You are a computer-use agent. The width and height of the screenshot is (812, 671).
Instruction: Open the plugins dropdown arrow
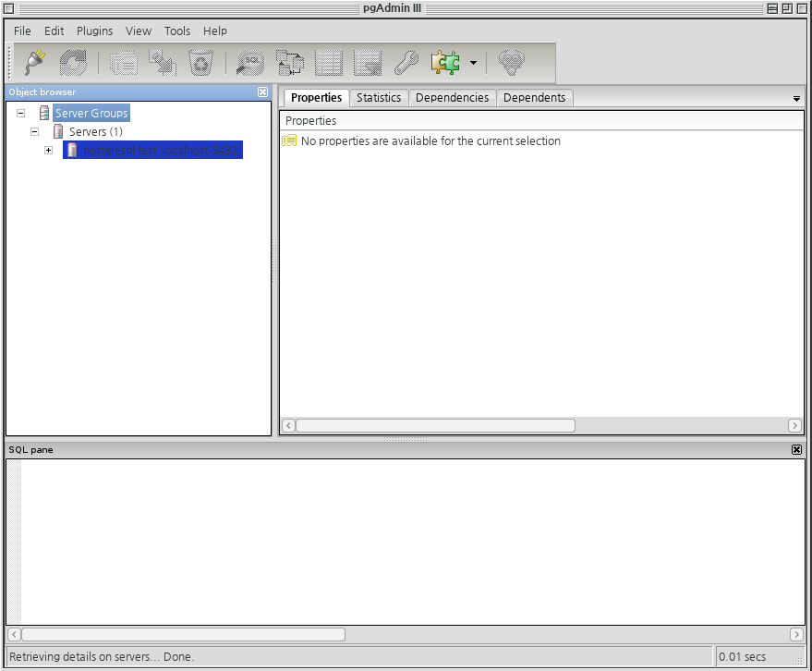pyautogui.click(x=473, y=63)
